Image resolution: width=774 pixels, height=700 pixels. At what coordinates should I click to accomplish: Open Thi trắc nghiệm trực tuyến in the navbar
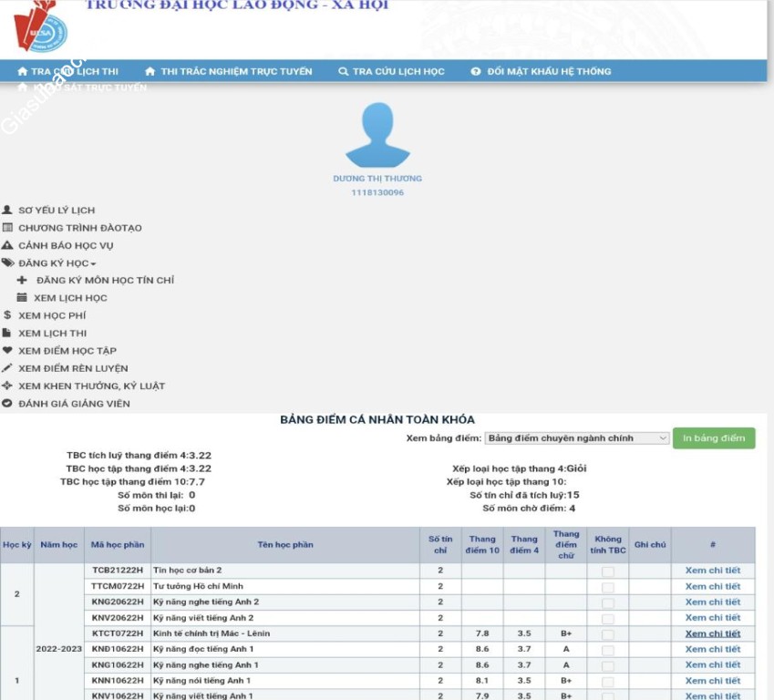[229, 72]
